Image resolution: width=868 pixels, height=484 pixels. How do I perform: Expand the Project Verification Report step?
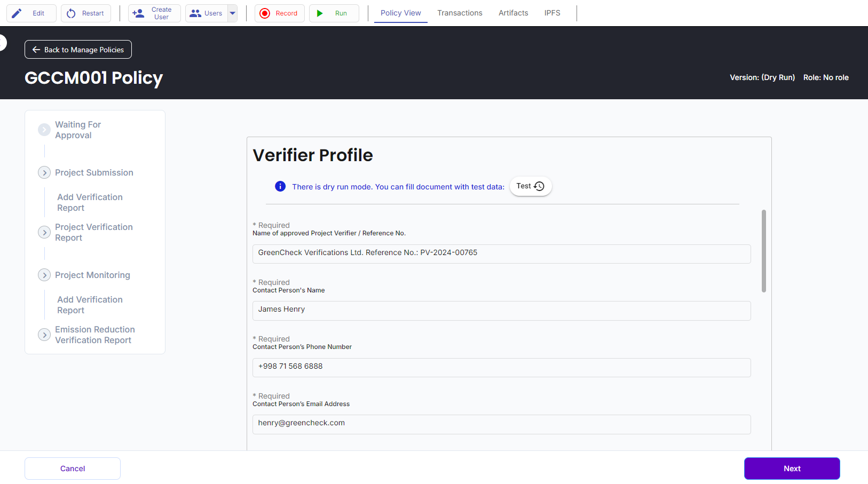click(x=44, y=233)
